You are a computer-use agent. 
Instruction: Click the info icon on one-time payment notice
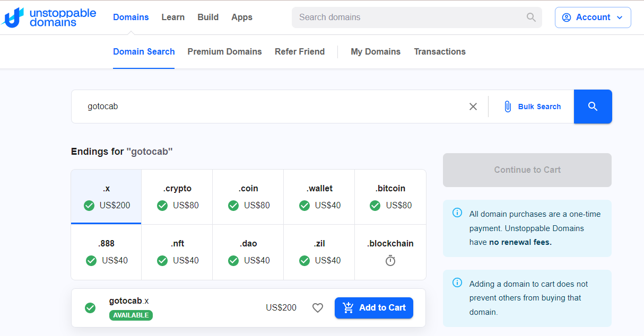(x=457, y=213)
